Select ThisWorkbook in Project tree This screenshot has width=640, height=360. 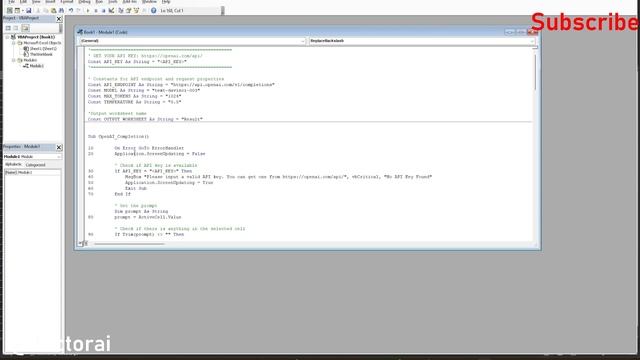(x=41, y=54)
